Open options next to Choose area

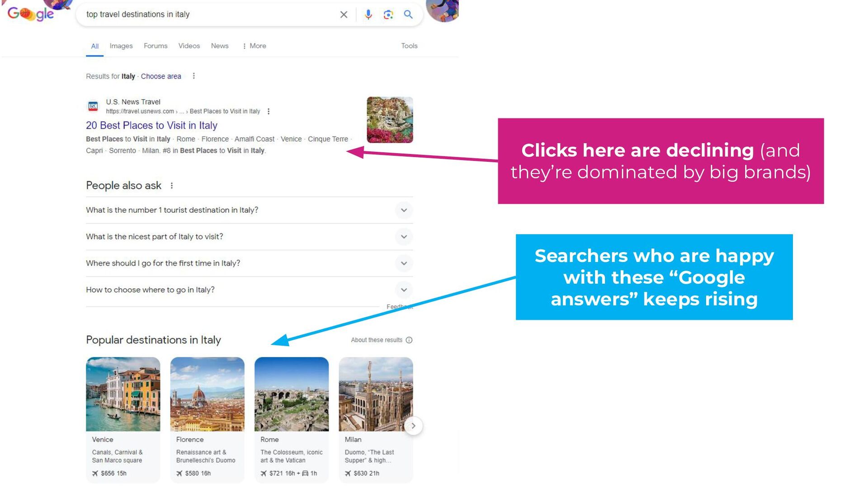pos(193,76)
